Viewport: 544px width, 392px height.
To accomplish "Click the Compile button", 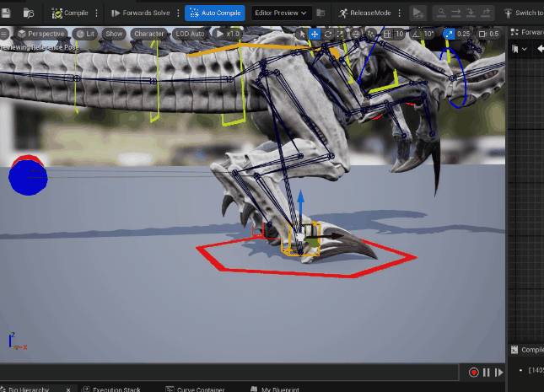I will (x=70, y=13).
